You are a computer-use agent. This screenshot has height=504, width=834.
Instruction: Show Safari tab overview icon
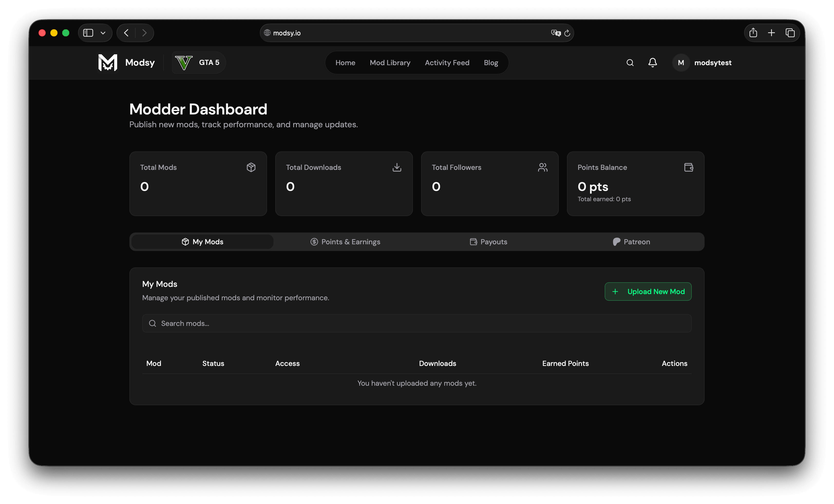(790, 33)
